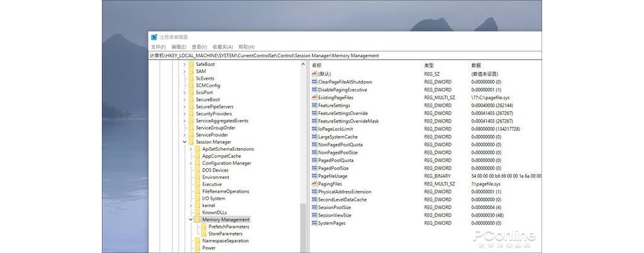The height and width of the screenshot is (253, 644).
Task: Expand the SecureBoot key
Action: [x=185, y=100]
